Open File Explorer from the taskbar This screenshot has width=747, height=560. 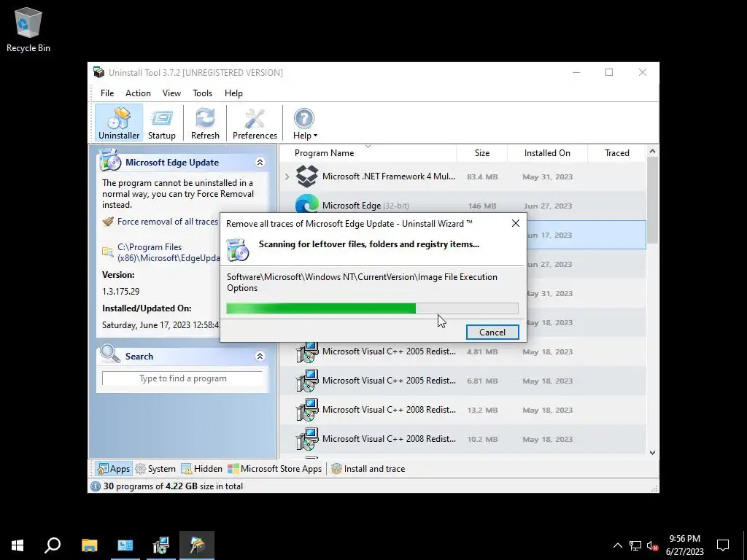point(89,545)
